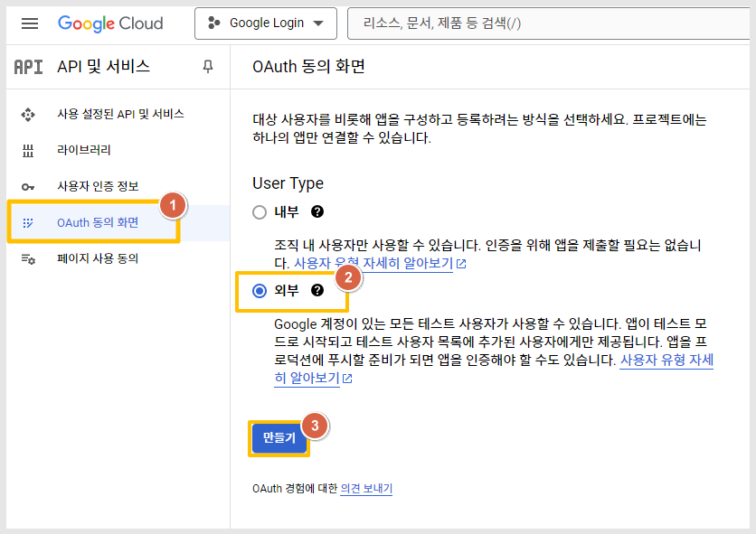Select the 외부 user type radio button
Image resolution: width=756 pixels, height=534 pixels.
click(x=260, y=291)
